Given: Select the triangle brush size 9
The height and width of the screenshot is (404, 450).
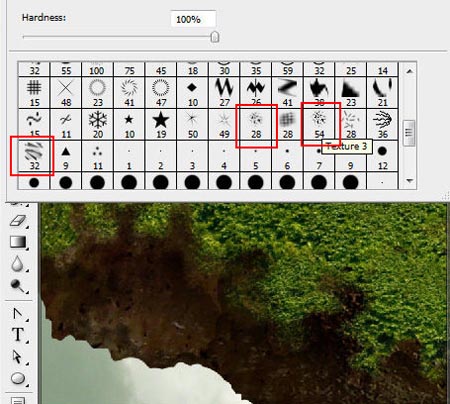Looking at the screenshot, I should 66,156.
